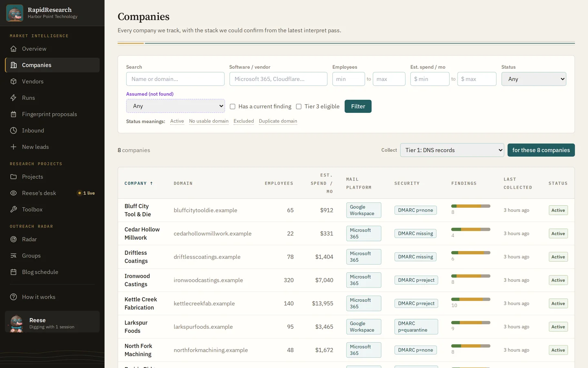Click the Toolbox wrench icon
Screen dimensions: 588x368
click(13, 209)
